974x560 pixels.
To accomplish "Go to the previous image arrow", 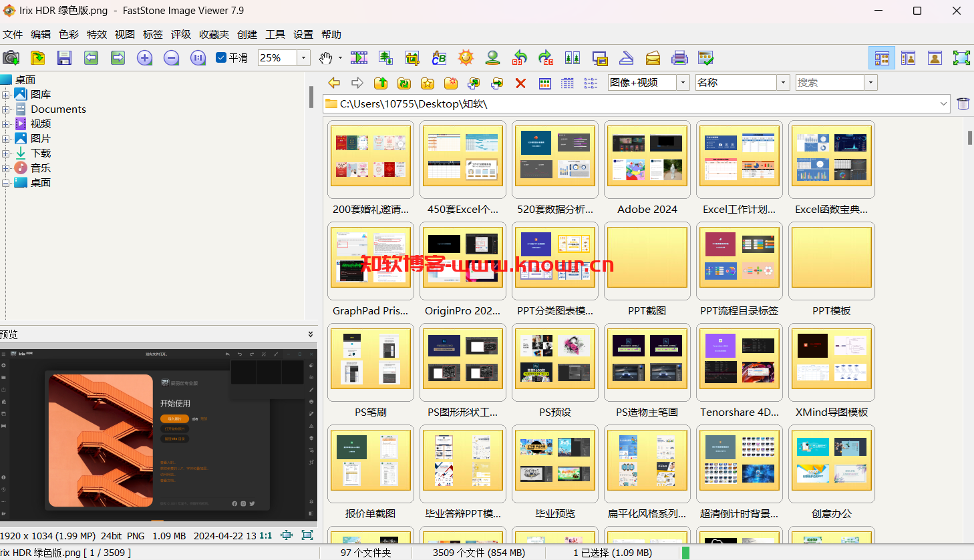I will 92,58.
